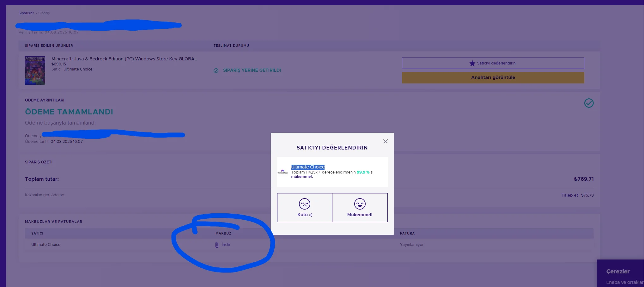Click Ultimate Choice seller under product title
This screenshot has height=287, width=644.
pyautogui.click(x=78, y=69)
